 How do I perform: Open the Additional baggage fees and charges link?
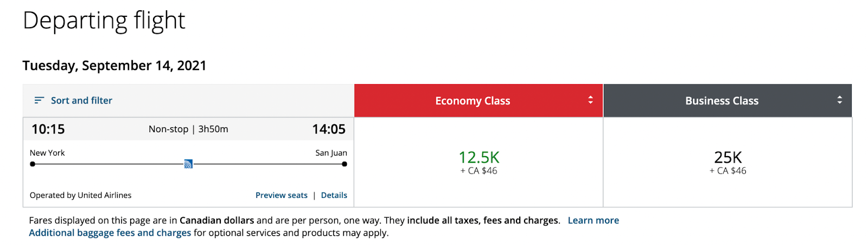(110, 233)
